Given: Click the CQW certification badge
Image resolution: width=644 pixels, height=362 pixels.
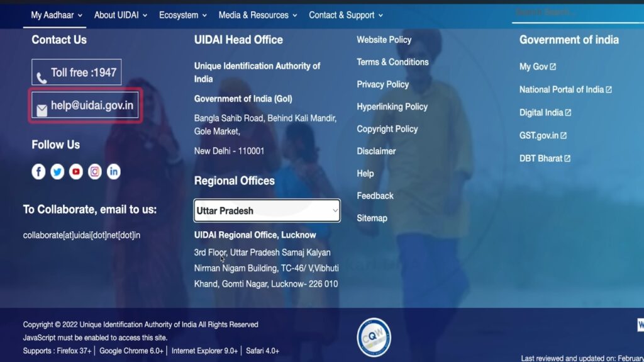Looking at the screenshot, I should [x=374, y=337].
